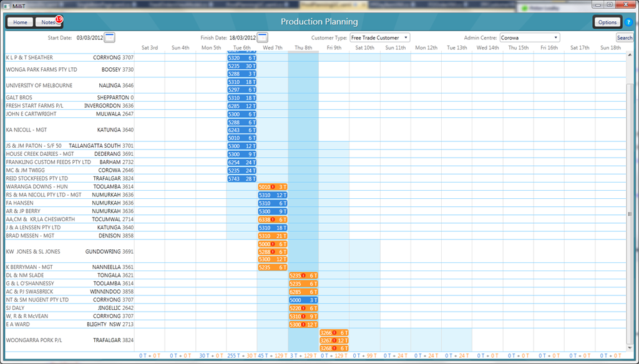Select blue order 5000 3 T for NT & SM NUGENT
The width and height of the screenshot is (639, 364).
click(303, 300)
